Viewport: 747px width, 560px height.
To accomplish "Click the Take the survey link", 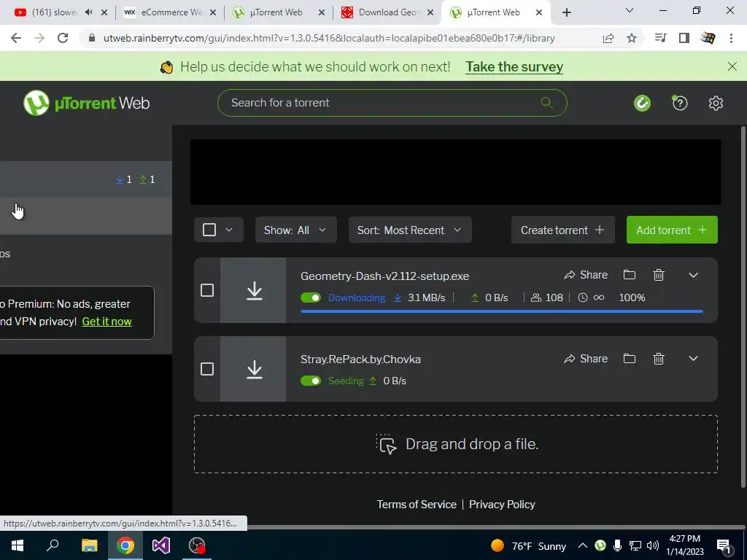I will 514,66.
